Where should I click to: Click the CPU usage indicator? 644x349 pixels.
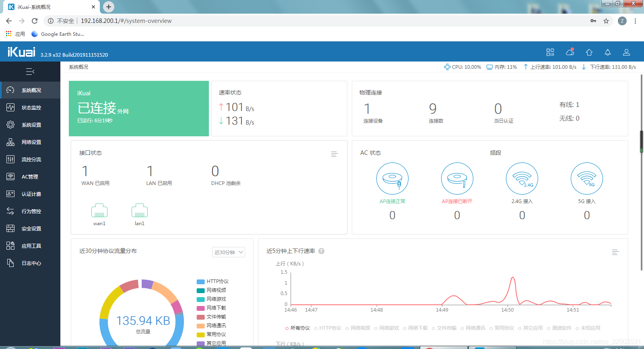point(462,67)
